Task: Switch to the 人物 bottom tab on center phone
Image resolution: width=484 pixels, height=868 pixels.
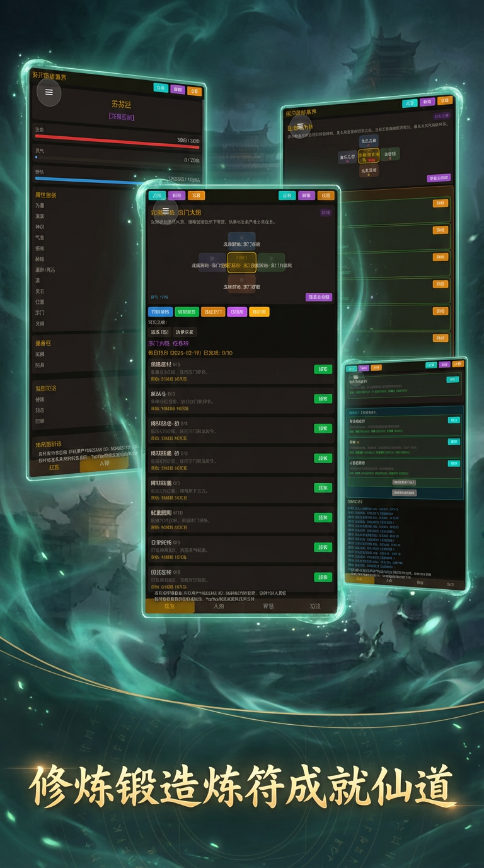Action: point(219,606)
